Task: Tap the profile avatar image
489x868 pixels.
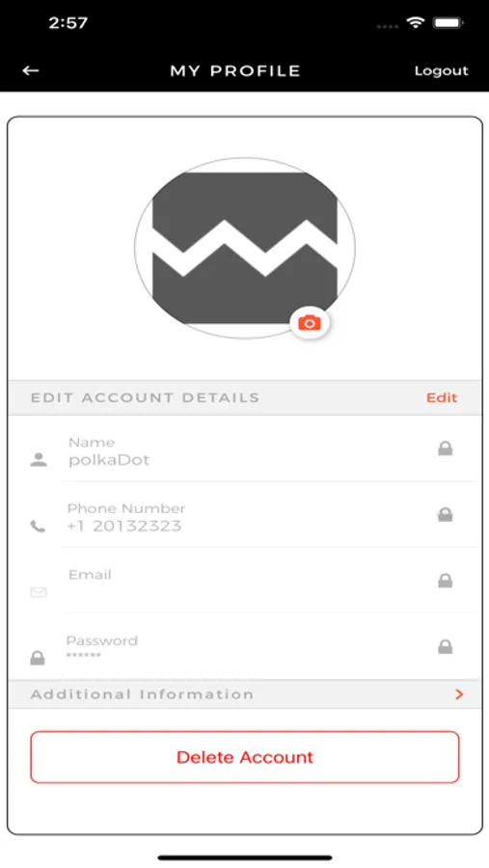Action: (245, 248)
